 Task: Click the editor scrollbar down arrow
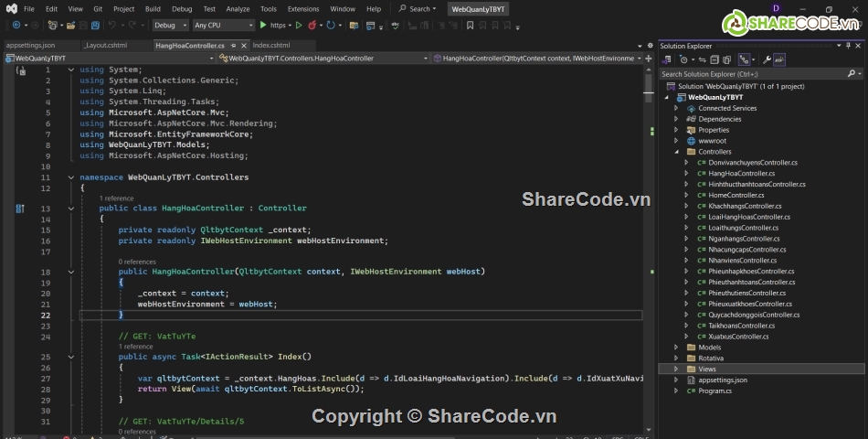[649, 430]
